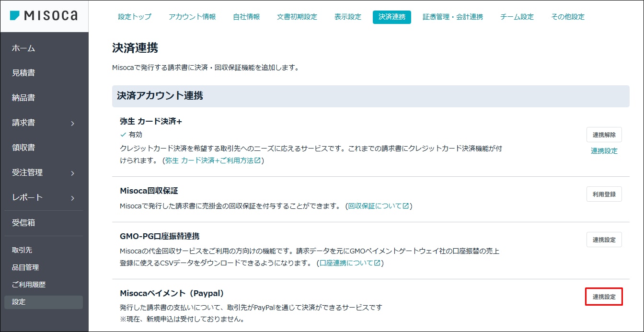Click the external-link icon after ご利用方法

pyautogui.click(x=257, y=160)
